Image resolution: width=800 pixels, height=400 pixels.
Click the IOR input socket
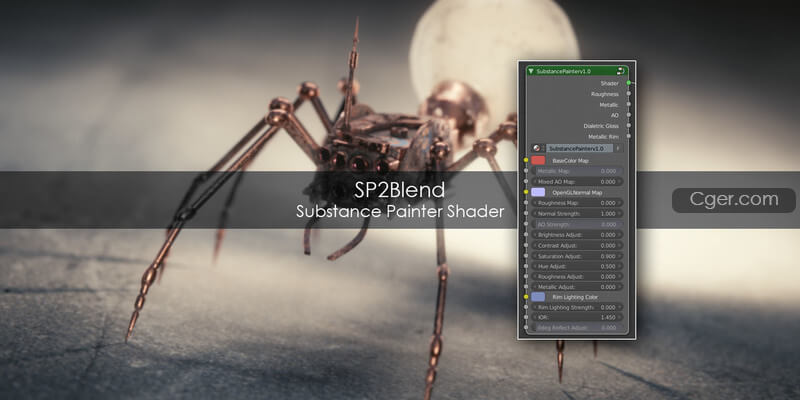[526, 317]
